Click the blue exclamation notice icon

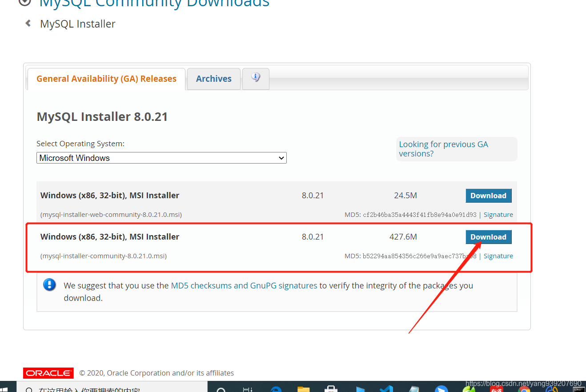[x=49, y=285]
